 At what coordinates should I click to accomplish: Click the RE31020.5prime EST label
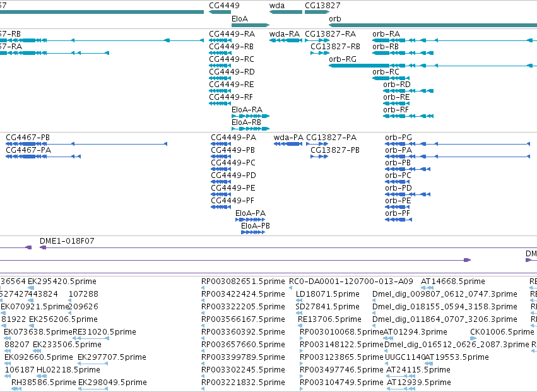coord(105,333)
